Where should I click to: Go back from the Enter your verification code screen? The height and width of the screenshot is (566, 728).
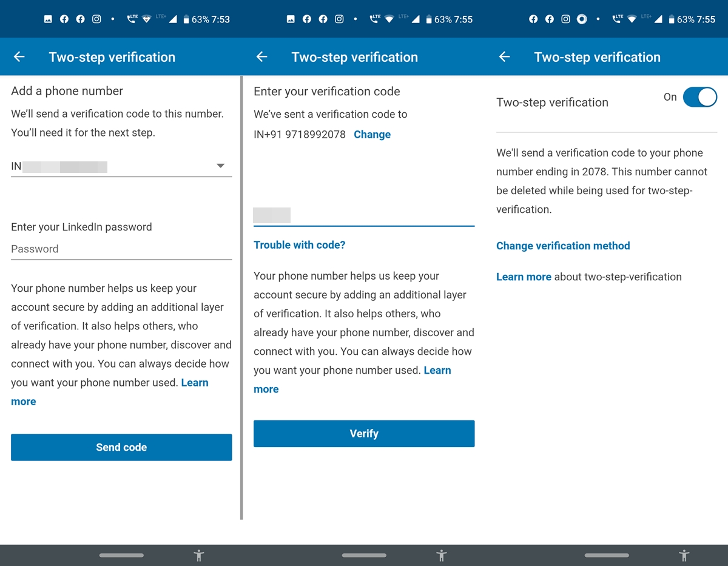262,57
